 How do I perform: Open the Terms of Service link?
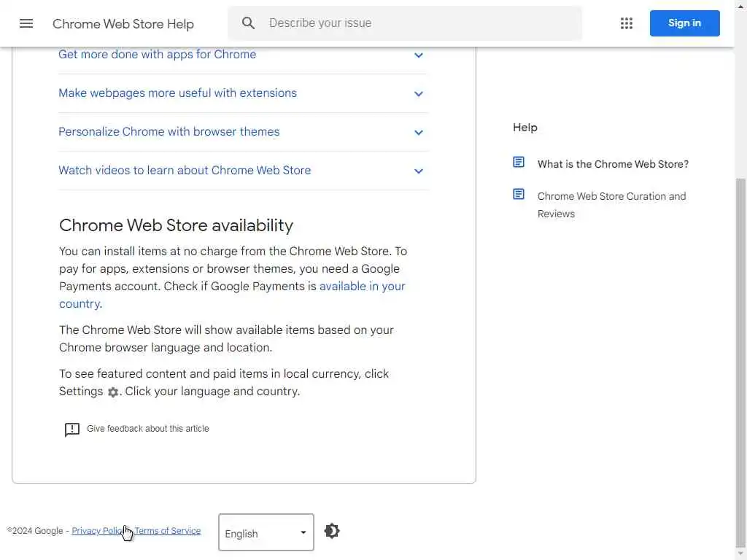pos(169,531)
